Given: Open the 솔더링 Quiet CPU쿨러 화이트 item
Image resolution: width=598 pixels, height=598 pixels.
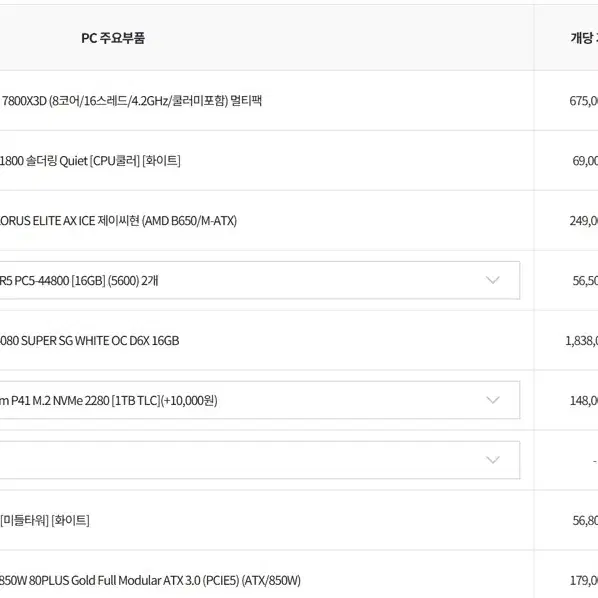Looking at the screenshot, I should [90, 161].
